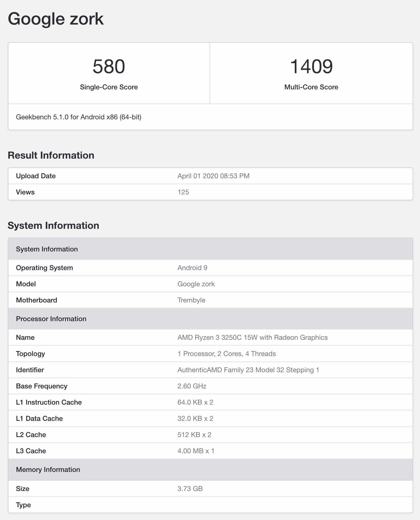The height and width of the screenshot is (520, 420).
Task: Click the L3 Cache value 4.00 MB
Action: [196, 451]
